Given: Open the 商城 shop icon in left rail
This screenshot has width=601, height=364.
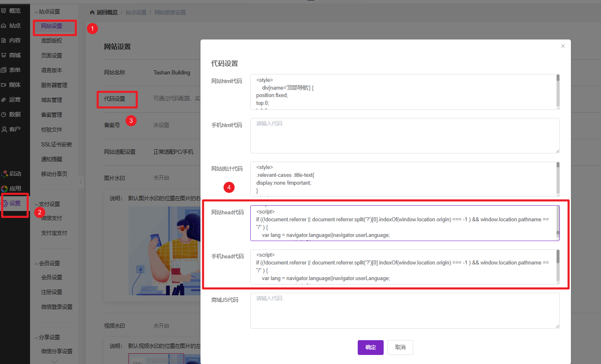Looking at the screenshot, I should [4, 55].
